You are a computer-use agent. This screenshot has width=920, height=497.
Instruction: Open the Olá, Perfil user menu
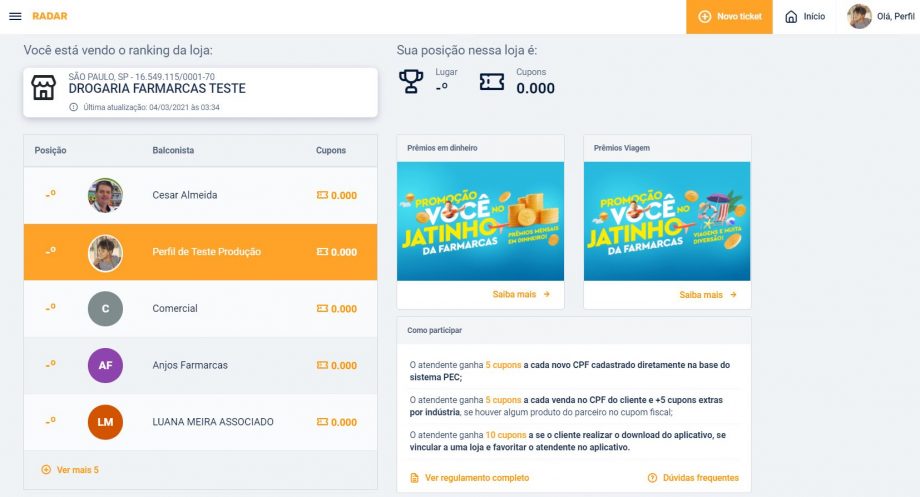click(881, 16)
